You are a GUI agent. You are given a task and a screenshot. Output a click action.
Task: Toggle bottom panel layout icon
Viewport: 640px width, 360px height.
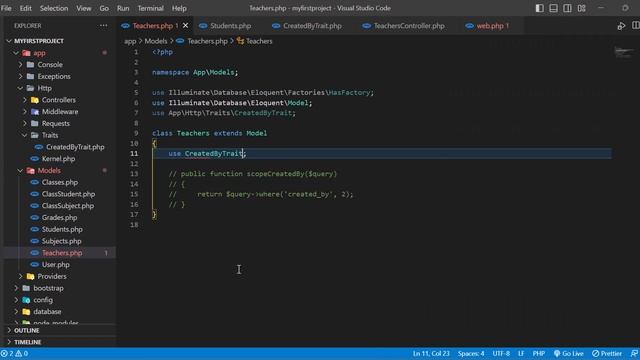(x=553, y=8)
